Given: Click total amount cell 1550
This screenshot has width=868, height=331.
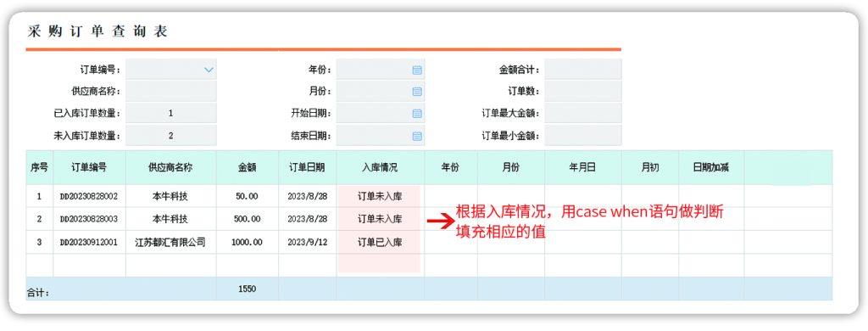Looking at the screenshot, I should click(247, 289).
